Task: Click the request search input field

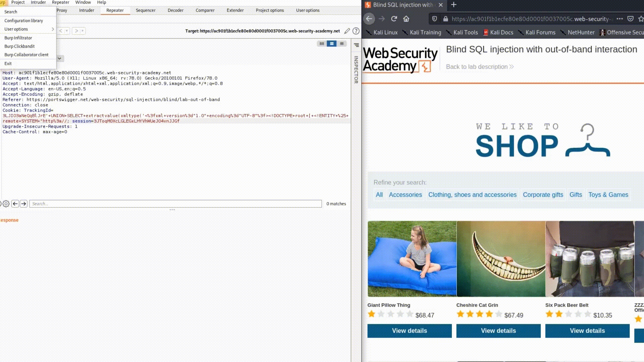Action: (175, 204)
